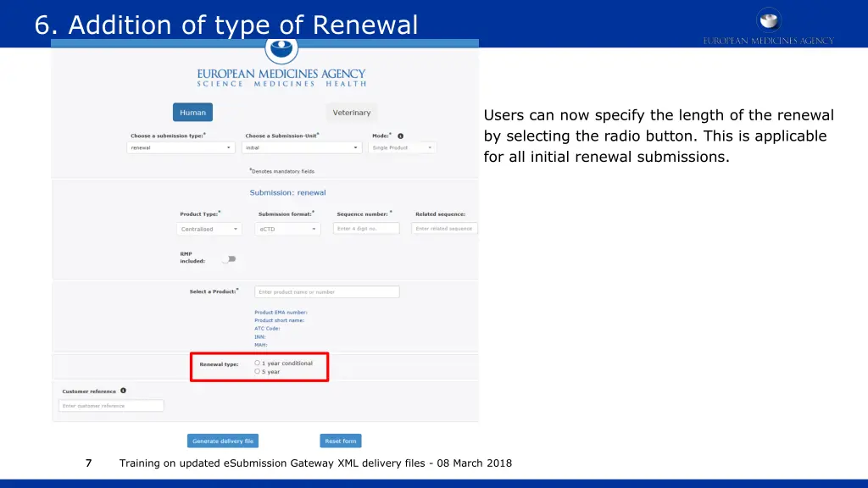The height and width of the screenshot is (488, 868).
Task: Click the Denotes mandatory fields note
Action: point(281,171)
